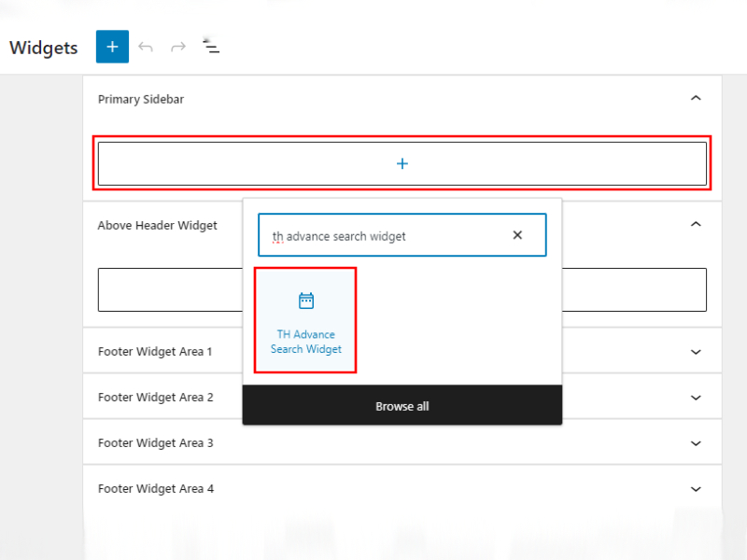747x560 pixels.
Task: Click the Primary Sidebar title text
Action: [141, 99]
